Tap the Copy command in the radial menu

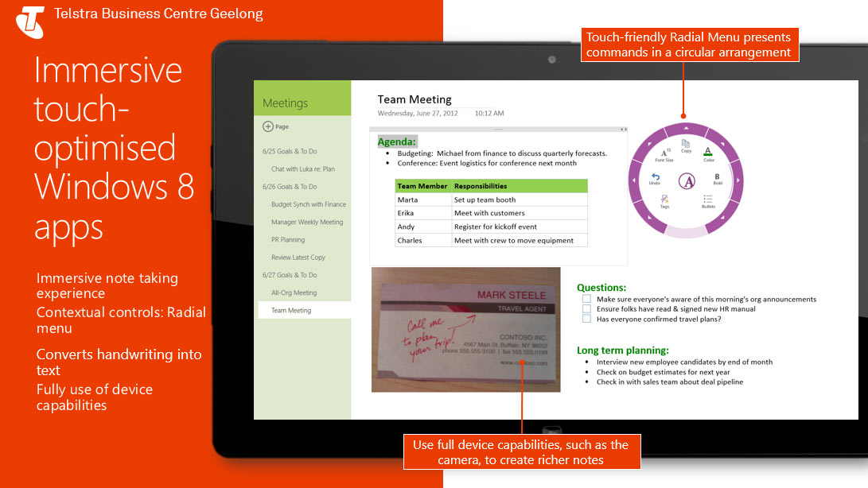pyautogui.click(x=686, y=146)
